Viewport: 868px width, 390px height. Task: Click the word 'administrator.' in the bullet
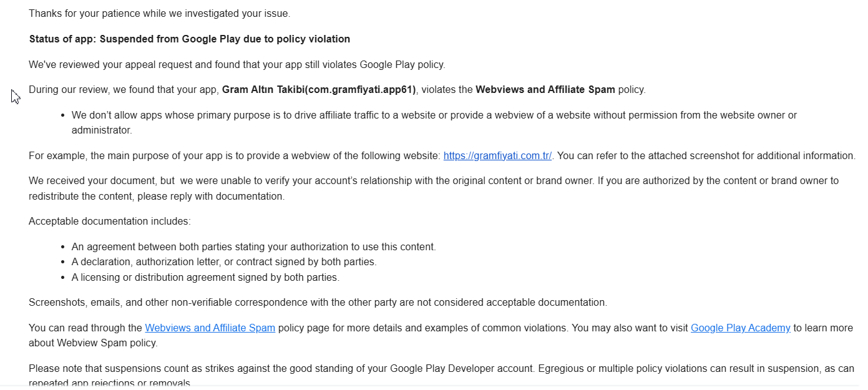coord(102,130)
